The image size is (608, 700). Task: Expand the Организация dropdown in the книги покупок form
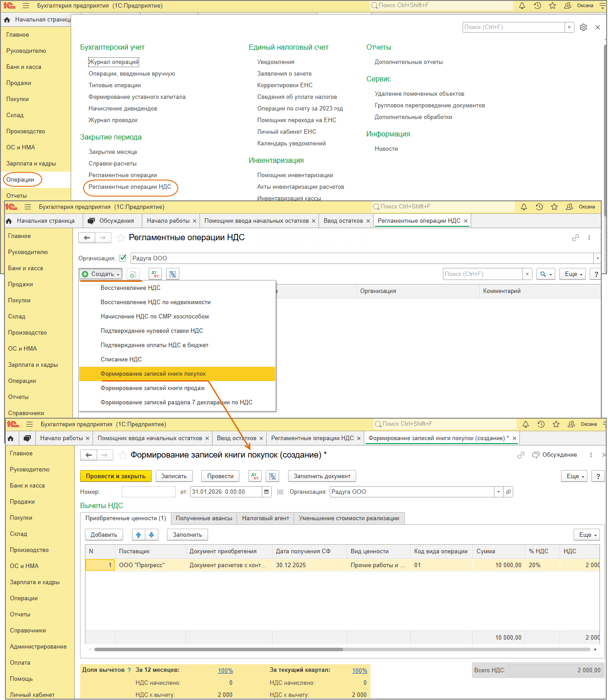click(x=499, y=492)
